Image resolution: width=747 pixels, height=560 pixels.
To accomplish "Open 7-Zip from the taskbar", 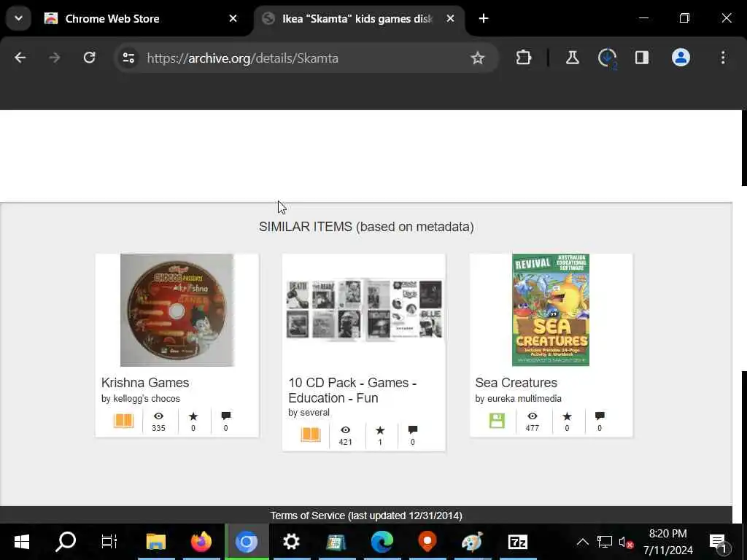I will pos(518,542).
